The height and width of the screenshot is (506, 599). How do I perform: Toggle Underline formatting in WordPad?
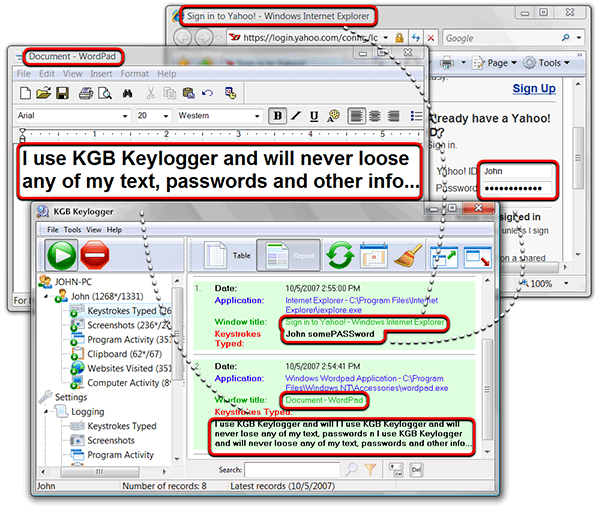coord(314,116)
